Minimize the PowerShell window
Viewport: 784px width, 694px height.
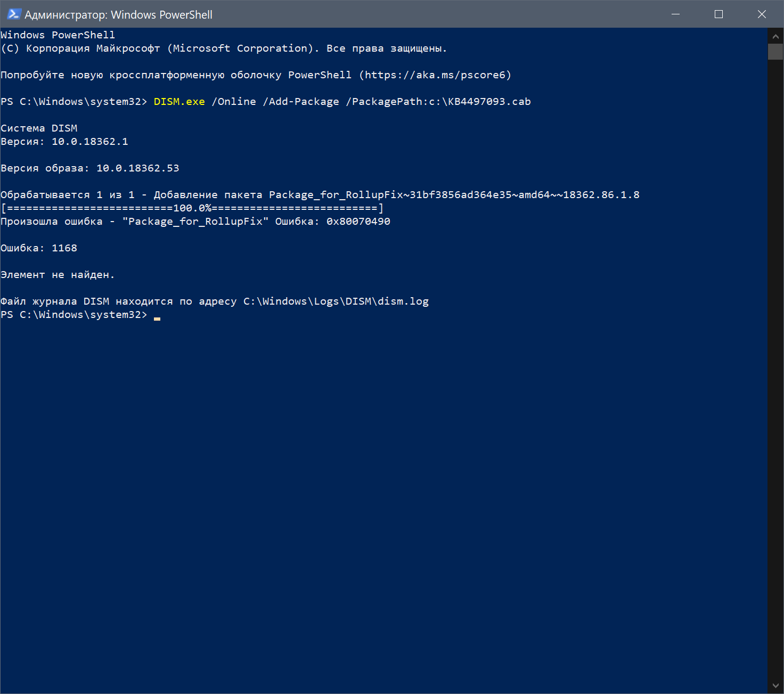pos(675,14)
